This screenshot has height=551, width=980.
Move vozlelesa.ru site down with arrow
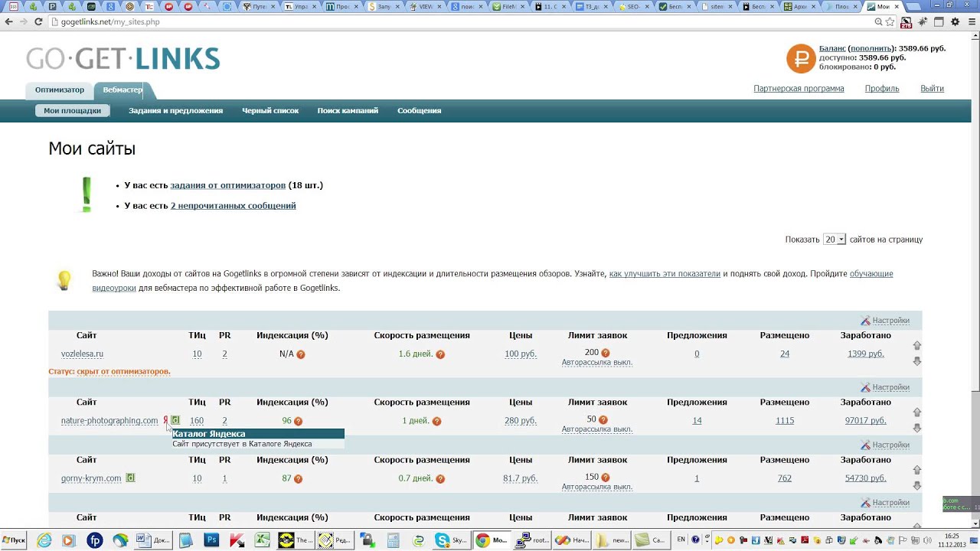coord(916,361)
